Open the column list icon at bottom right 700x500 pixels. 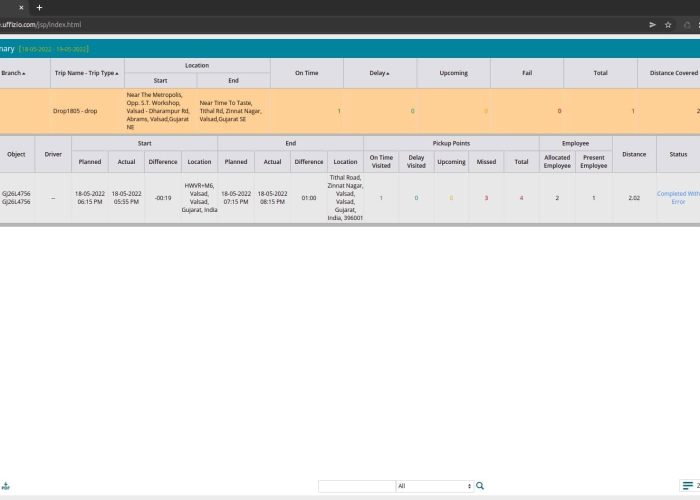click(687, 486)
